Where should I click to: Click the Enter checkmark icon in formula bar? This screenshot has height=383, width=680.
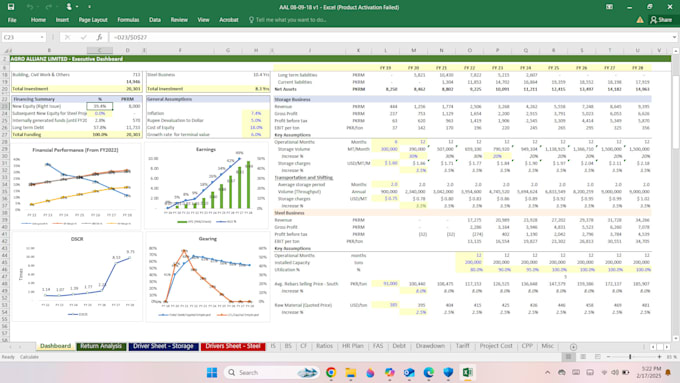83,37
